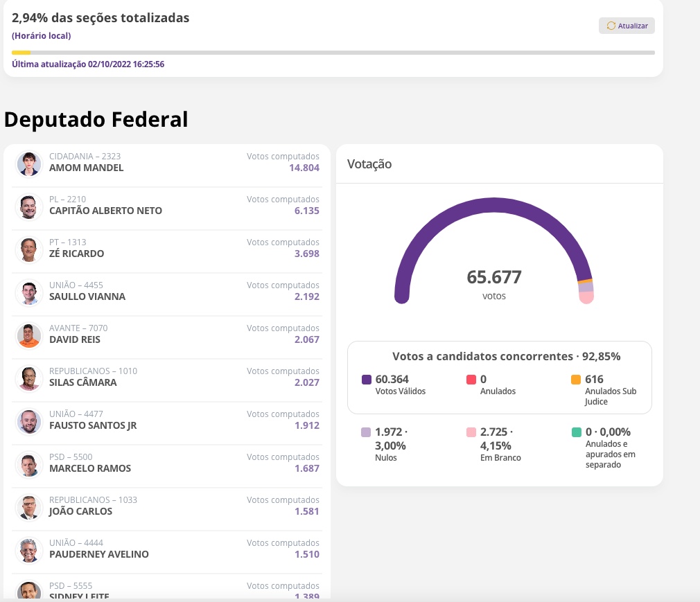Click David Reis's avatar image
Viewport: 700px width, 602px height.
coord(29,335)
